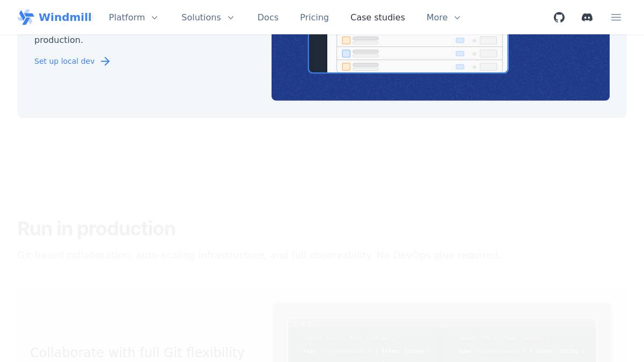Navigate to Case studies
Screen dimensions: 644x362
377,17
